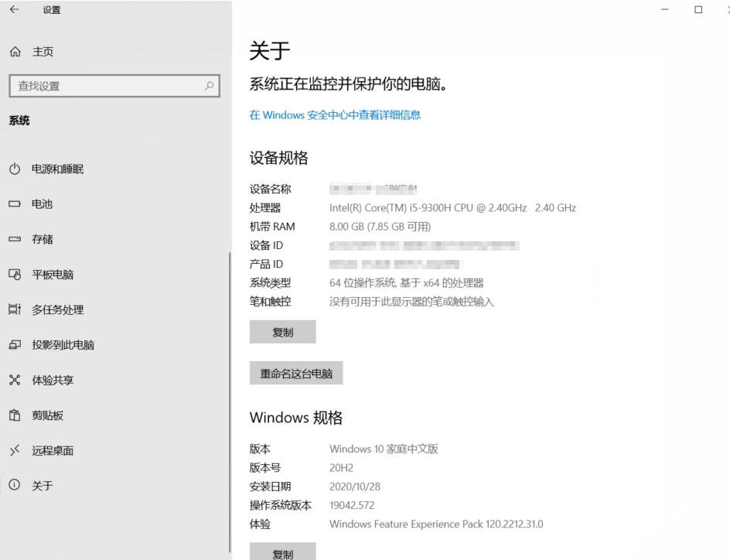Click the 系统正在监控并保护你的电脑 text

348,84
